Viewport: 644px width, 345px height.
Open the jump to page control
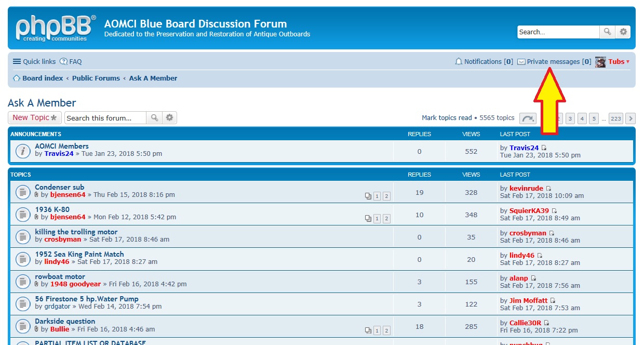(528, 118)
